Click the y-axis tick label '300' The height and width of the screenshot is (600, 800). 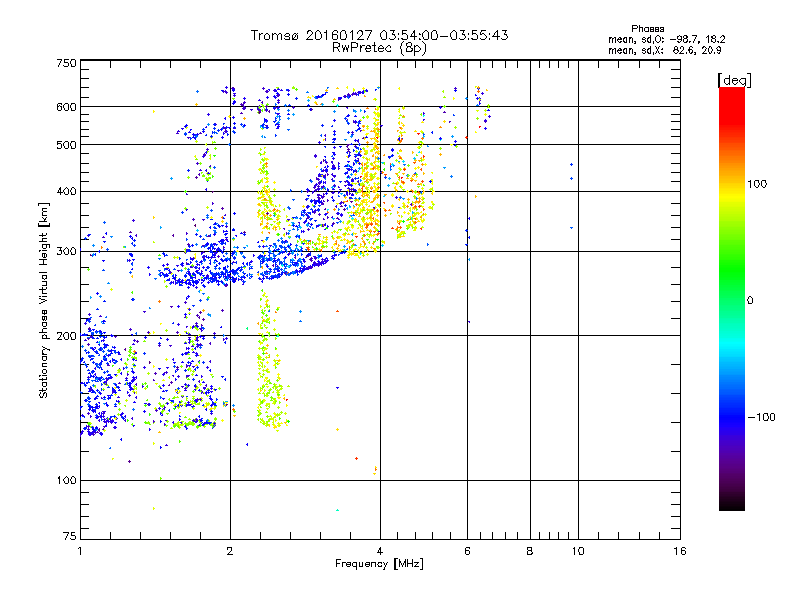(66, 252)
